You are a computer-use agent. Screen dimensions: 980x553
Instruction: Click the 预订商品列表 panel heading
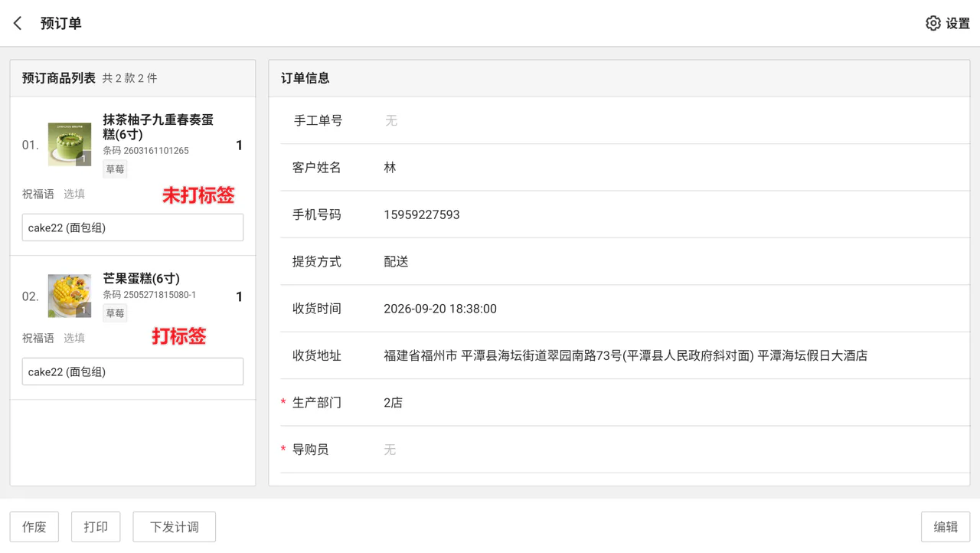59,78
